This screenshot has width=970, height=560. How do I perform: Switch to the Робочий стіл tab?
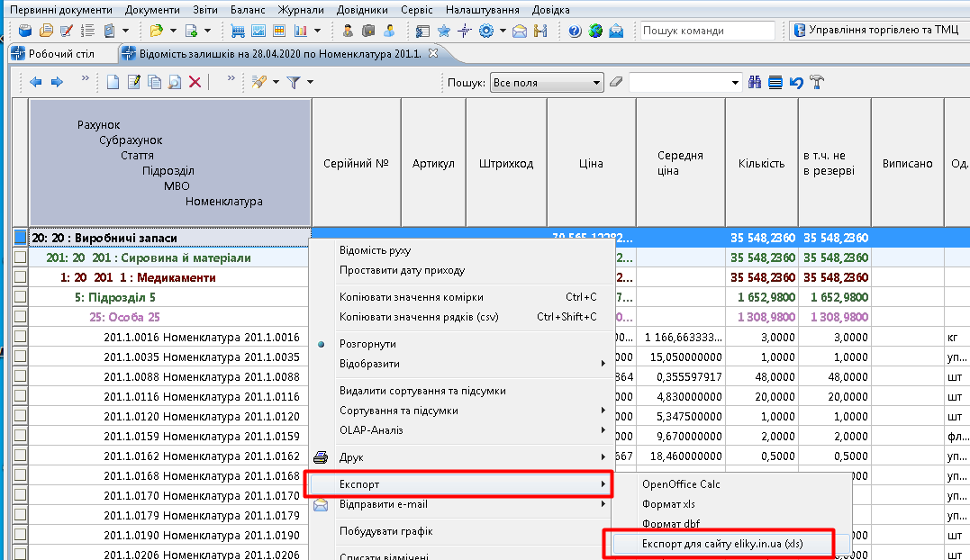coord(59,54)
